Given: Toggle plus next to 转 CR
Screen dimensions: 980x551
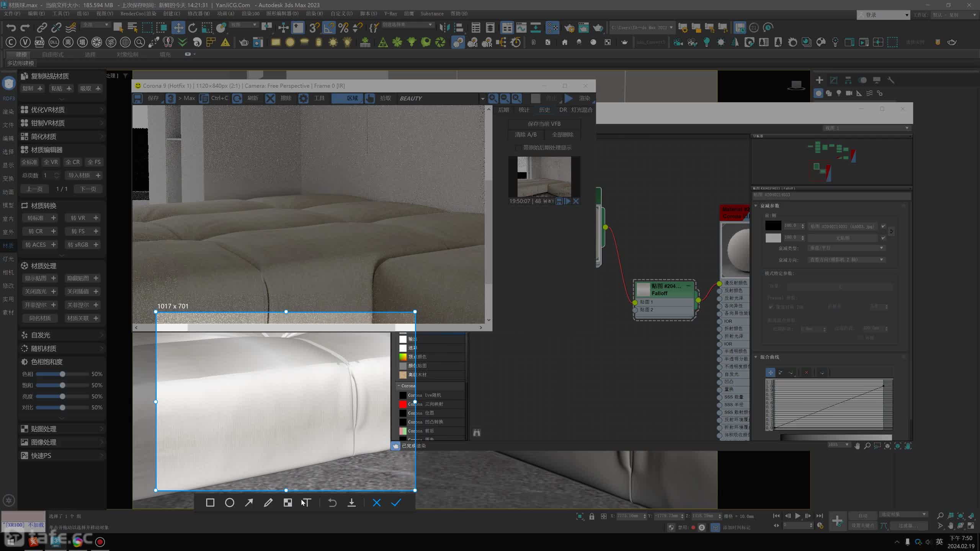Looking at the screenshot, I should coord(54,231).
